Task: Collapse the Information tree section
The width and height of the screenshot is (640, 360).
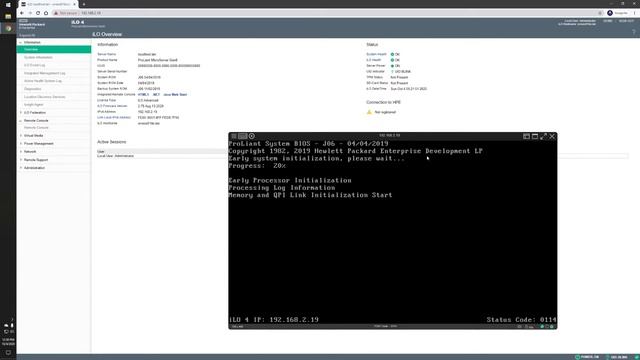Action: (20, 42)
